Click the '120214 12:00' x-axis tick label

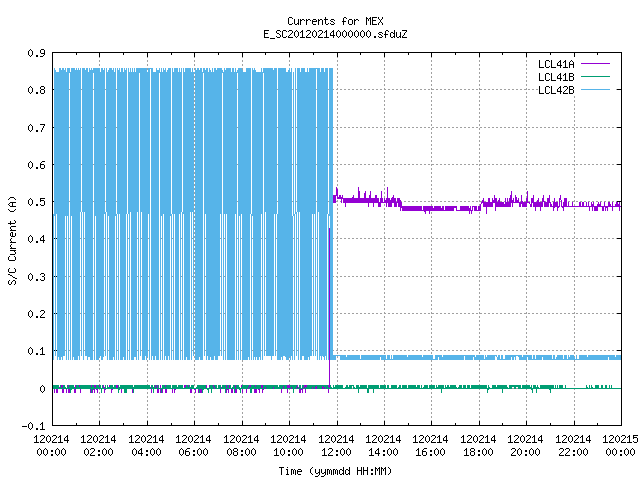[336, 446]
